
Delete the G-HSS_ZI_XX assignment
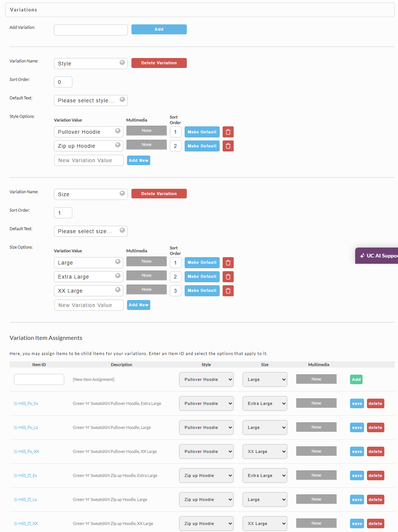click(375, 524)
